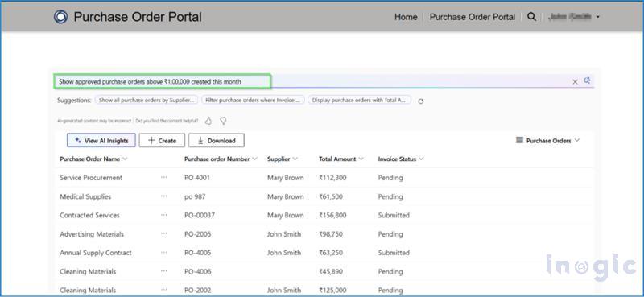Give thumbs down feedback on AI content

coord(223,121)
